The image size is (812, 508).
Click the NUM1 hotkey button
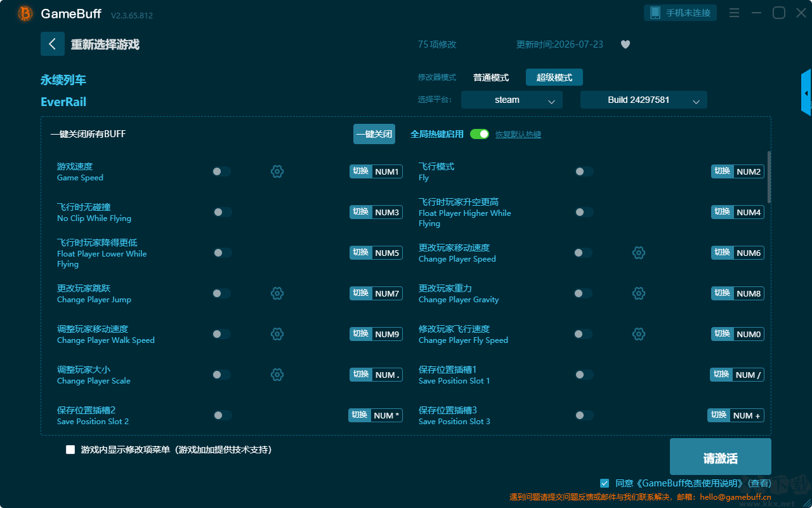pyautogui.click(x=376, y=171)
